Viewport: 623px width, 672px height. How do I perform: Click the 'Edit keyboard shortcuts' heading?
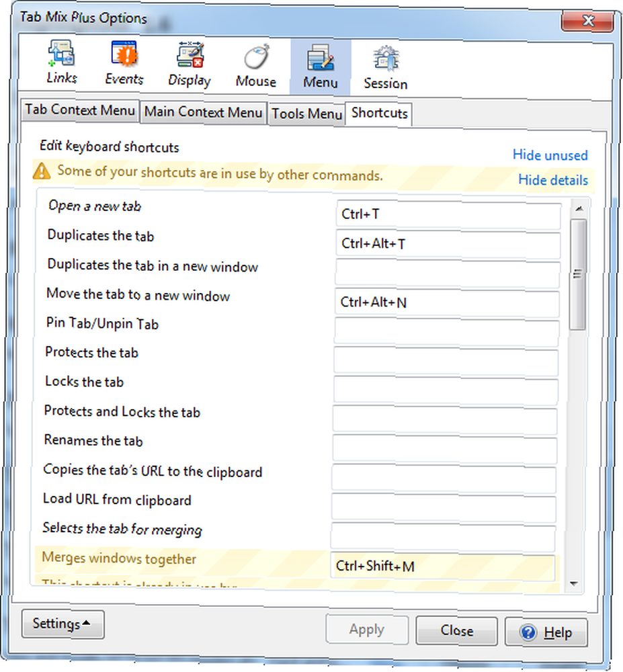tap(110, 146)
